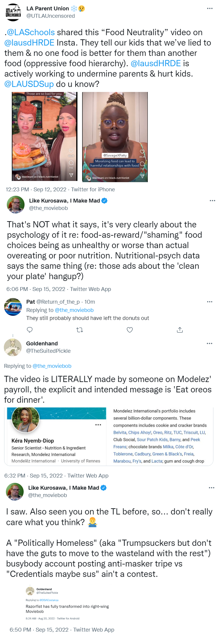Image resolution: width=219 pixels, height=644 pixels.
Task: Open the LA Parent Union profile avatar
Action: (13, 12)
